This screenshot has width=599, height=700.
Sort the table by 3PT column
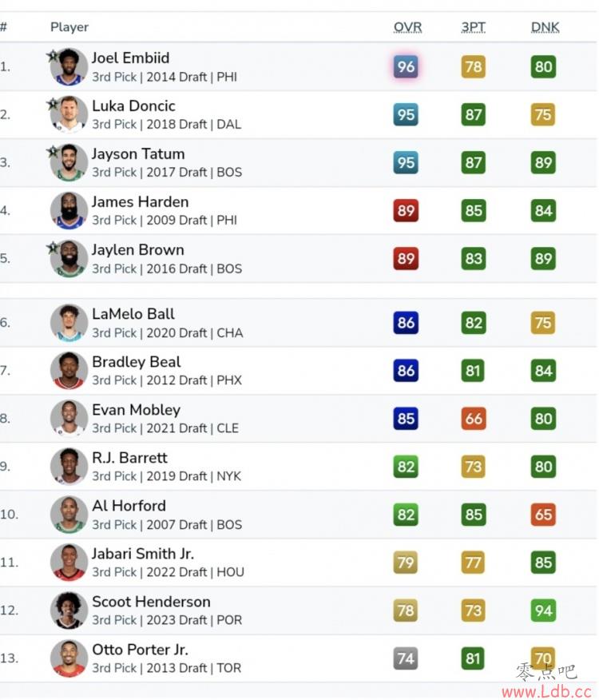473,27
